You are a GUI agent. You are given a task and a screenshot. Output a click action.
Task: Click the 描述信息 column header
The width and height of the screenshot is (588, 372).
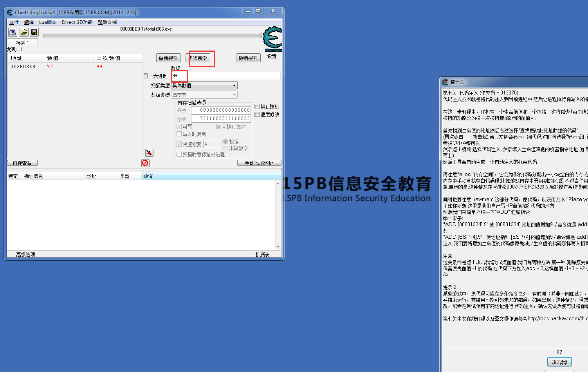(x=54, y=176)
